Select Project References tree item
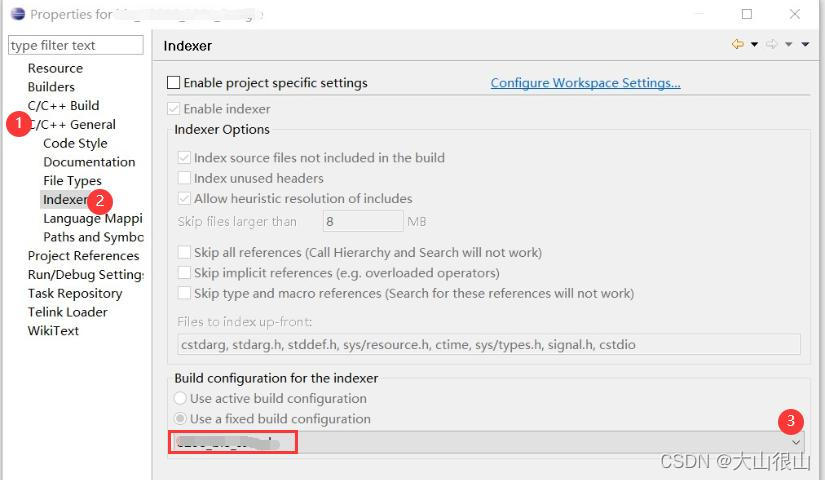The height and width of the screenshot is (480, 825). pos(83,256)
